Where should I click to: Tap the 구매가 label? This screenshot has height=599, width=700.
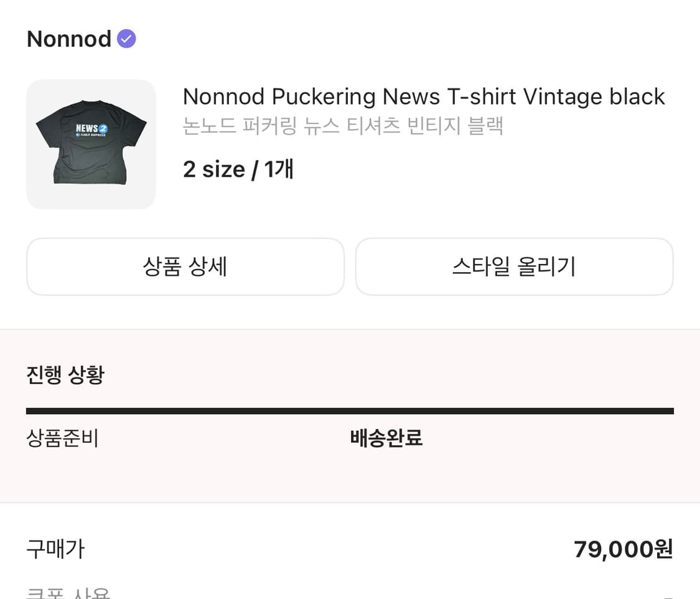coord(55,549)
